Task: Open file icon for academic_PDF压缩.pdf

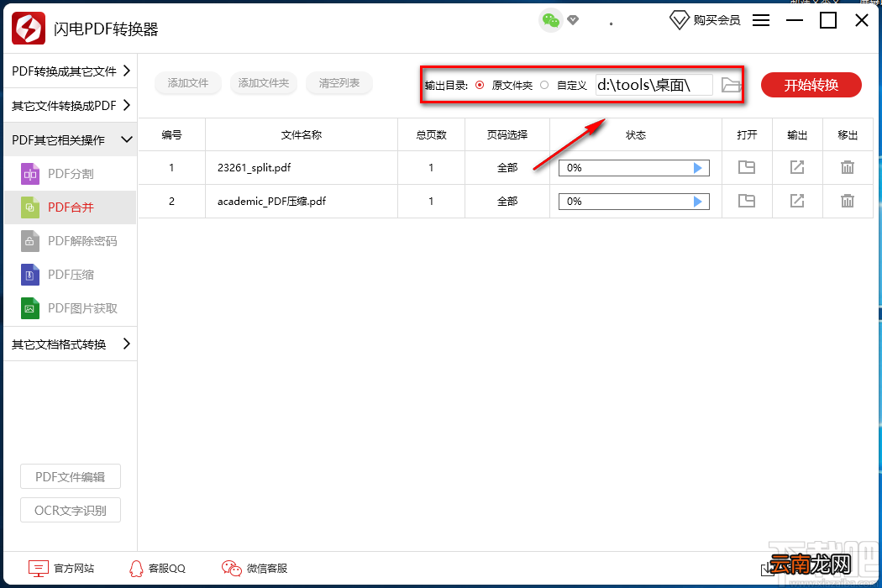Action: (747, 201)
